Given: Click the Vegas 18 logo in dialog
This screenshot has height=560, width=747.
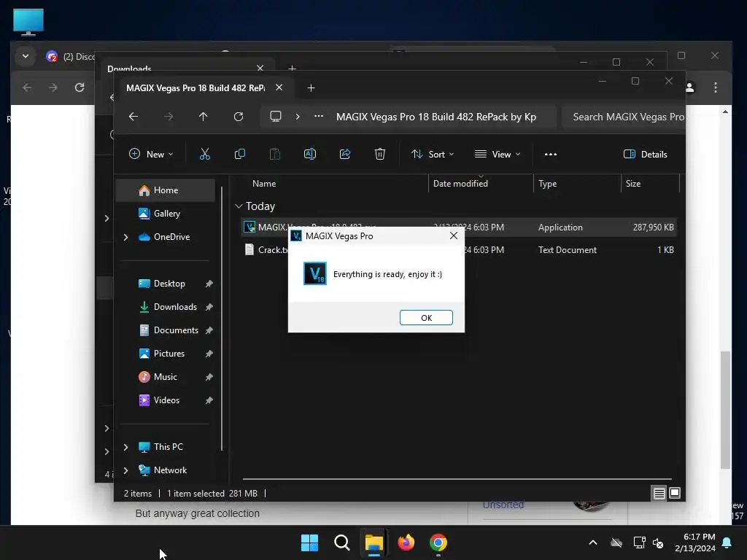Looking at the screenshot, I should pyautogui.click(x=315, y=273).
